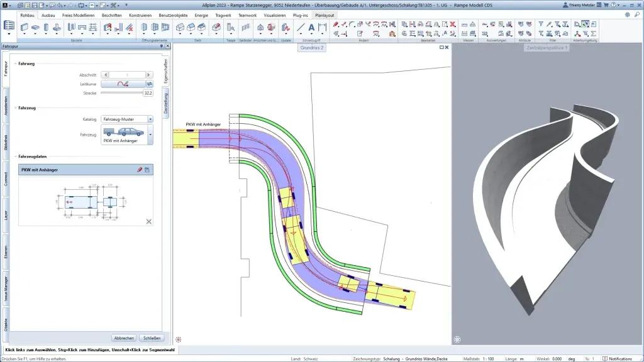This screenshot has width=644, height=362.
Task: Click the Leitkurve guide curve button
Action: [122, 84]
